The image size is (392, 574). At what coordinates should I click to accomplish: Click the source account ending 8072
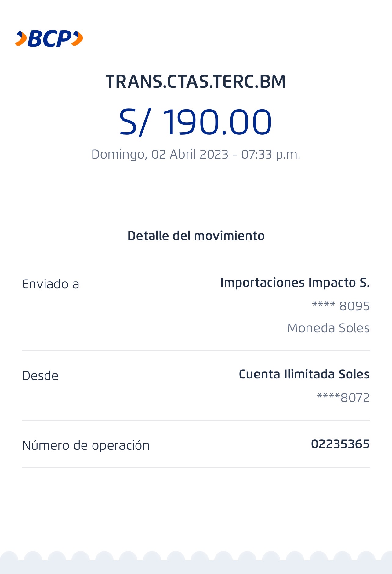point(343,397)
